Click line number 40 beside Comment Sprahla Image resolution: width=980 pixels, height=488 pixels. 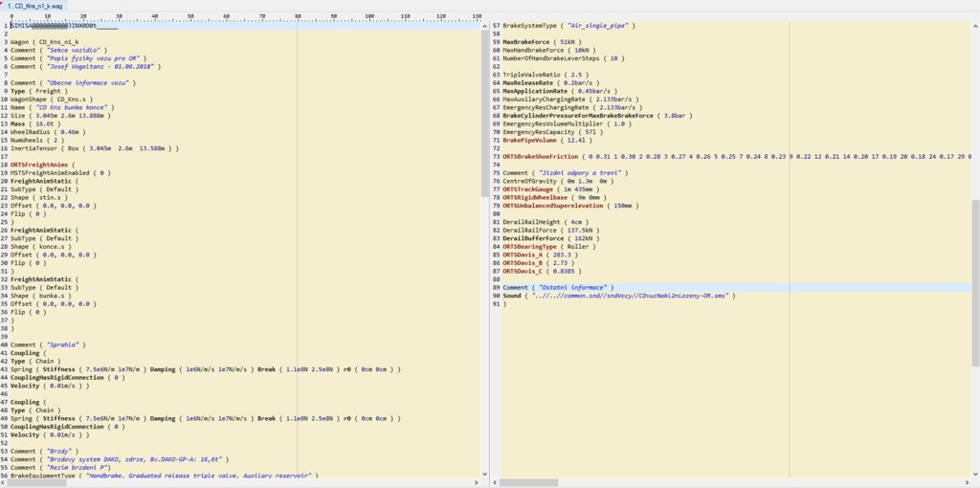pyautogui.click(x=5, y=344)
